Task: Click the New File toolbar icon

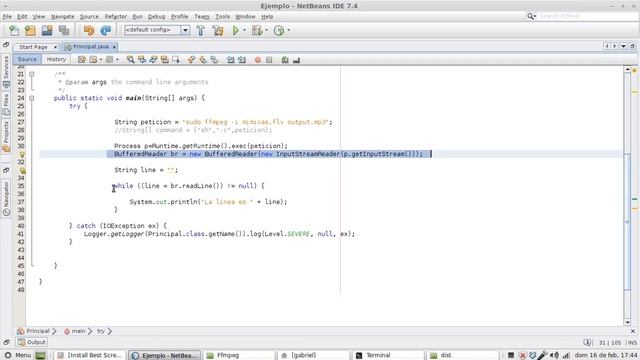Action: [x=14, y=30]
